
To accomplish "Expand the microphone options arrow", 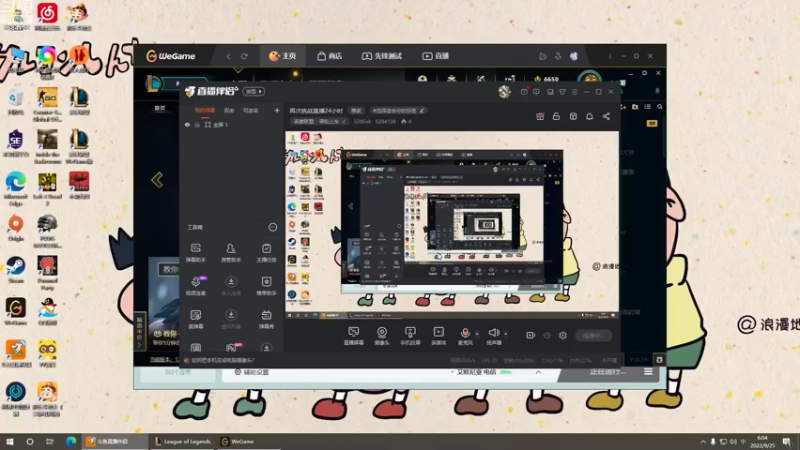I will (x=477, y=334).
